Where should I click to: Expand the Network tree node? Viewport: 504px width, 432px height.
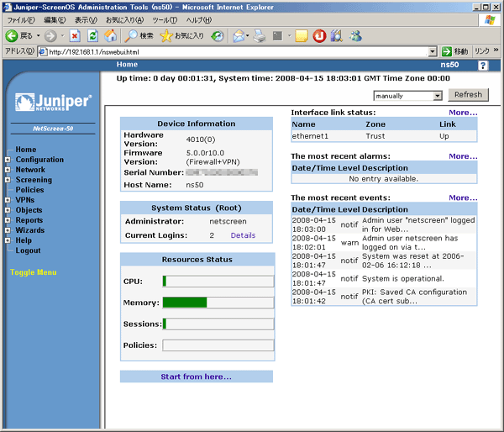(8, 170)
